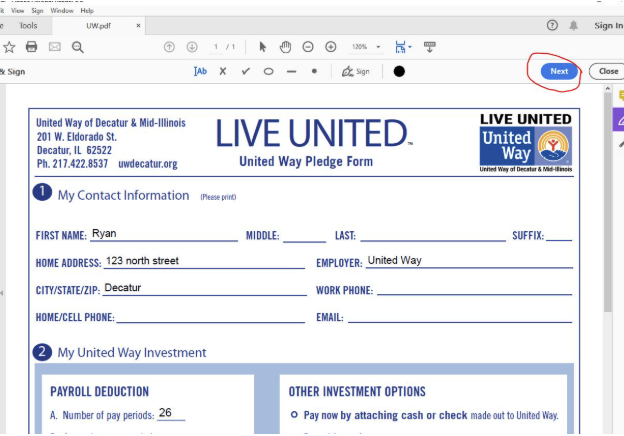Click the print icon in toolbar
The width and height of the screenshot is (624, 436).
(x=31, y=47)
